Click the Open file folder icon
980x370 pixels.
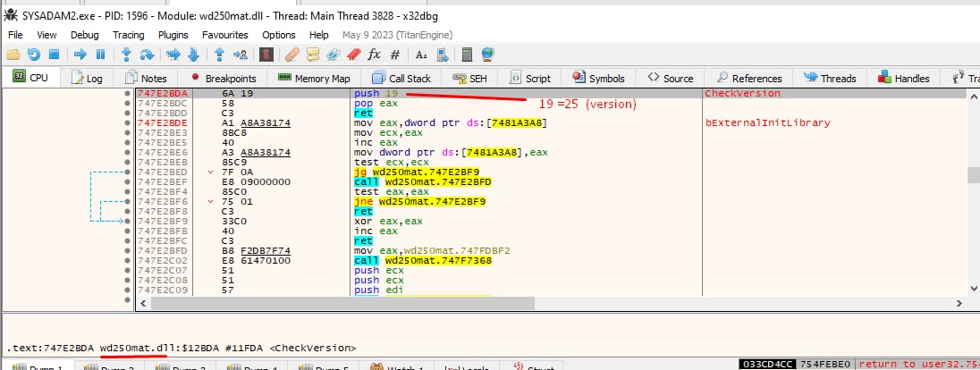coord(13,55)
